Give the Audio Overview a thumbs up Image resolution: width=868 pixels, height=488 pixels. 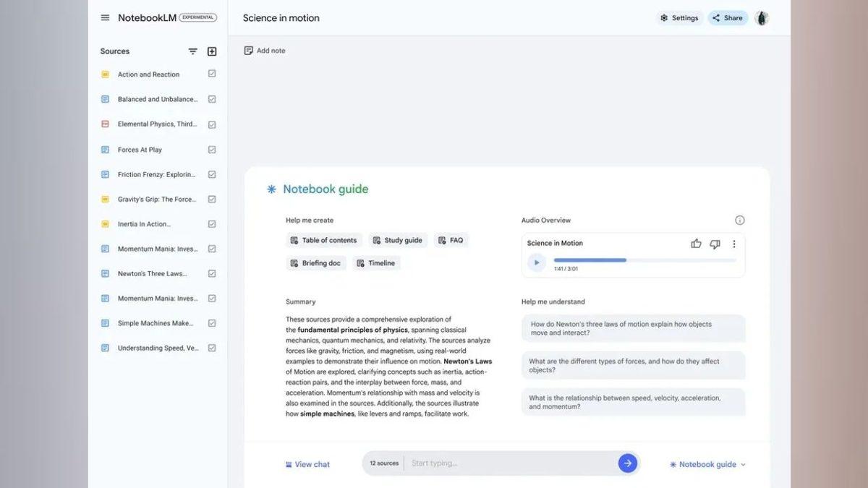(x=696, y=244)
